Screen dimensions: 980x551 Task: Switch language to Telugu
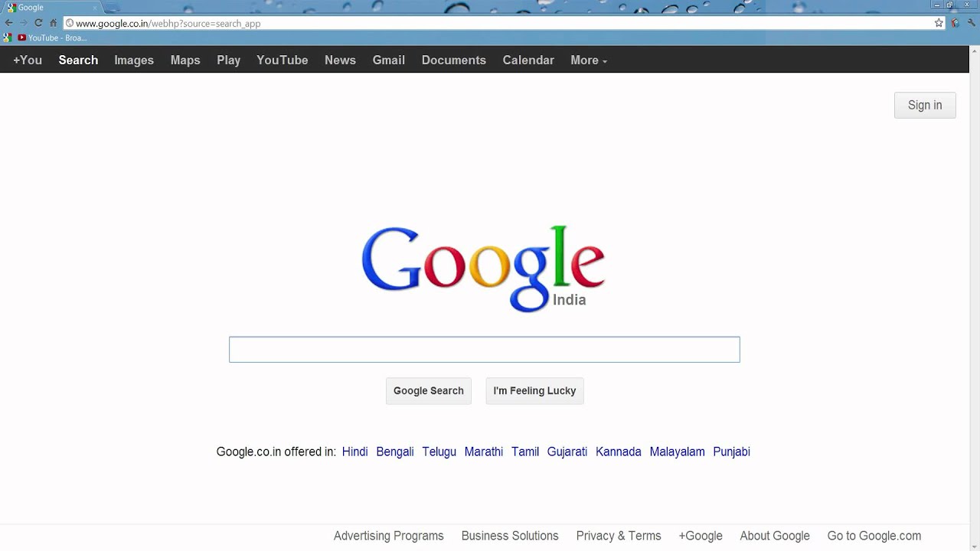tap(439, 452)
